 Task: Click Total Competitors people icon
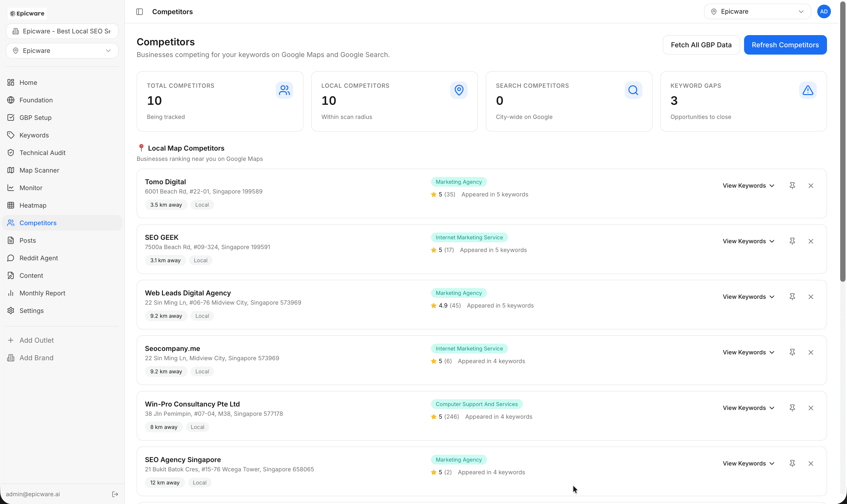[x=284, y=90]
